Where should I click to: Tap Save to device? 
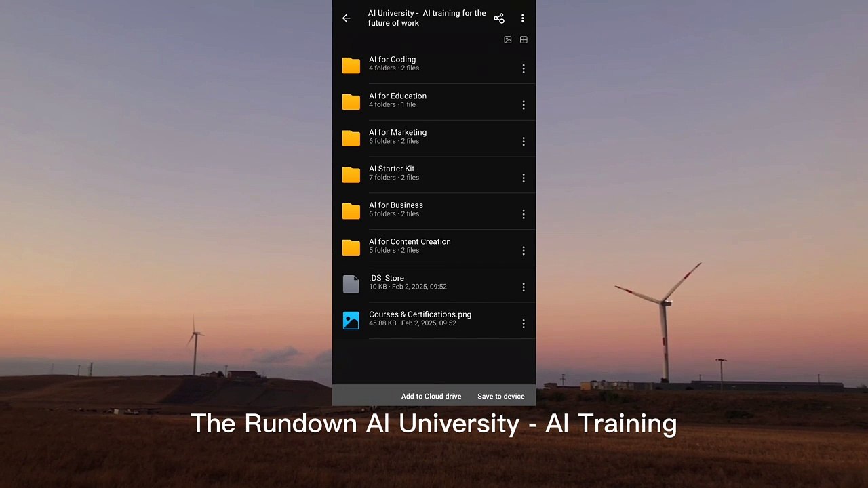501,396
